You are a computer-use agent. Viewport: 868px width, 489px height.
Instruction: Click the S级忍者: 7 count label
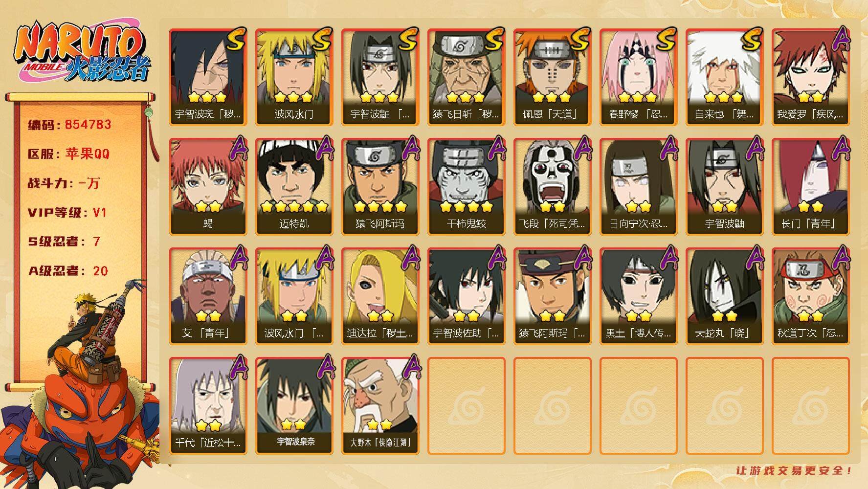[64, 242]
